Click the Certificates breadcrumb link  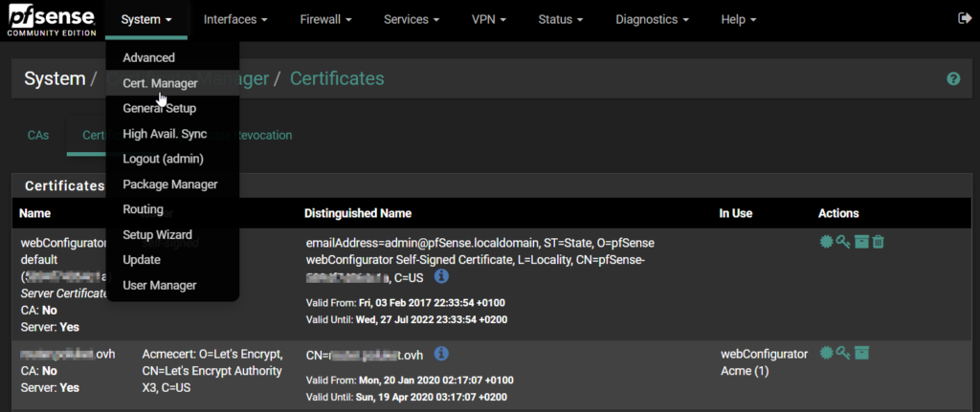337,78
